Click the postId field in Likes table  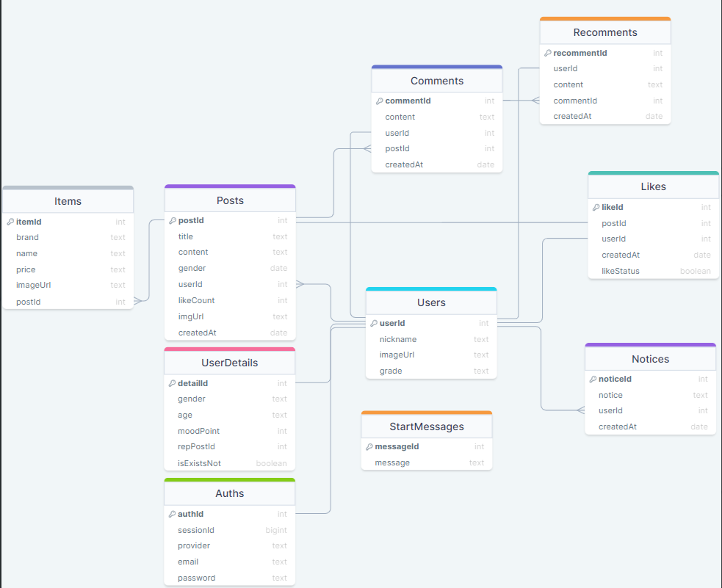tap(654, 223)
